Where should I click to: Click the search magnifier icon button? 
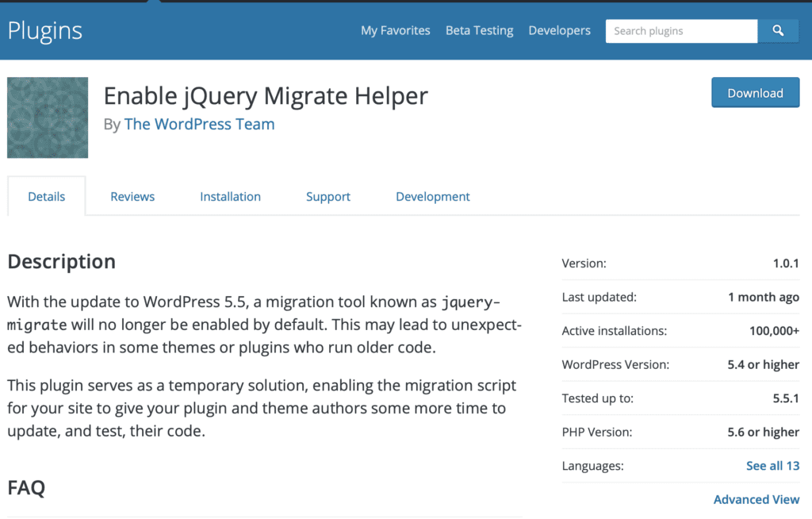click(778, 31)
